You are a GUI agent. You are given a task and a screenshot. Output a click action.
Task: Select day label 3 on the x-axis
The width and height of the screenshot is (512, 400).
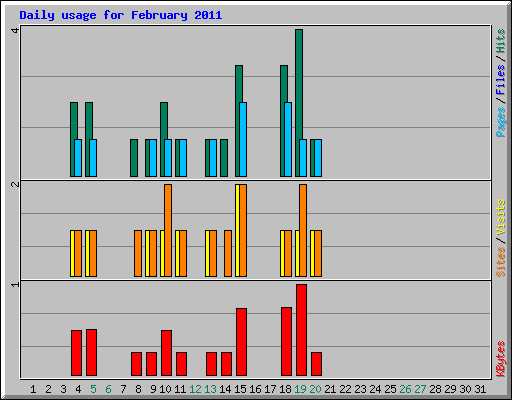[x=63, y=389]
